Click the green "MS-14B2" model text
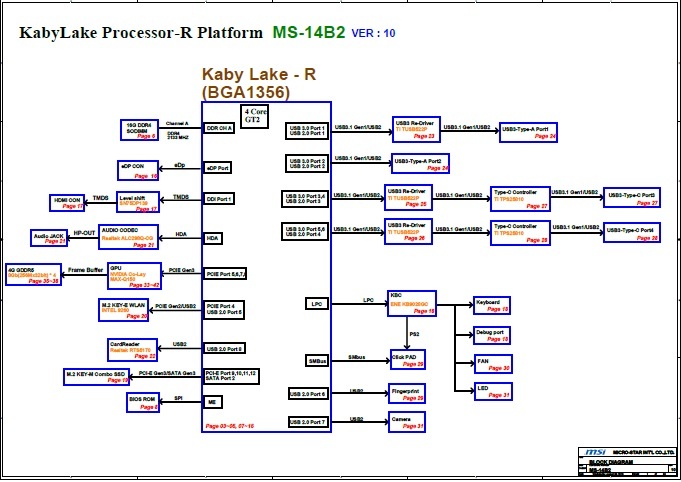 coord(309,32)
